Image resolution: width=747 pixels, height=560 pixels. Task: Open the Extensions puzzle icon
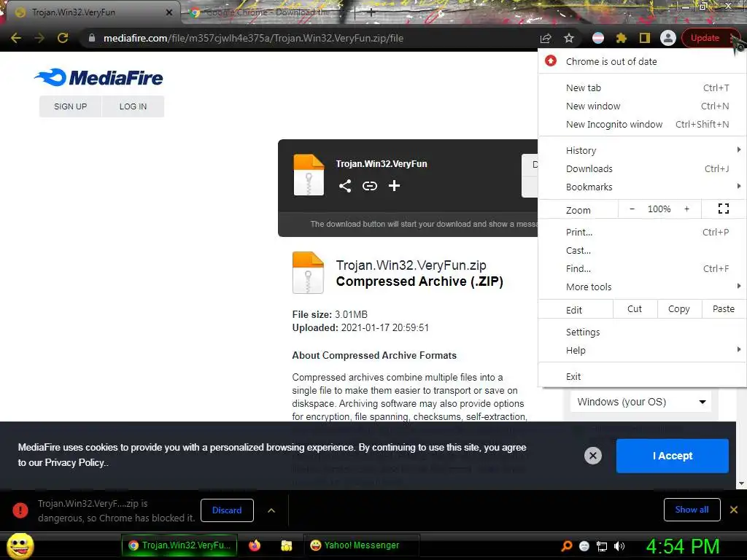coord(622,38)
